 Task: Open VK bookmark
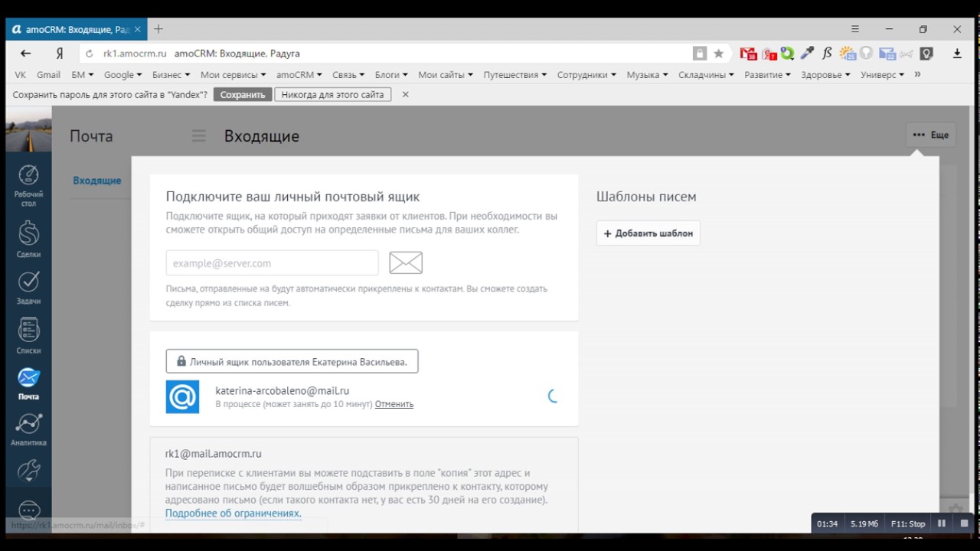pyautogui.click(x=21, y=75)
